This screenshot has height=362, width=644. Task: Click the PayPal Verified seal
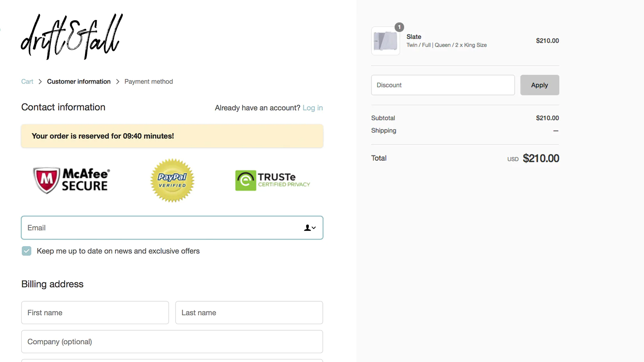coord(172,180)
